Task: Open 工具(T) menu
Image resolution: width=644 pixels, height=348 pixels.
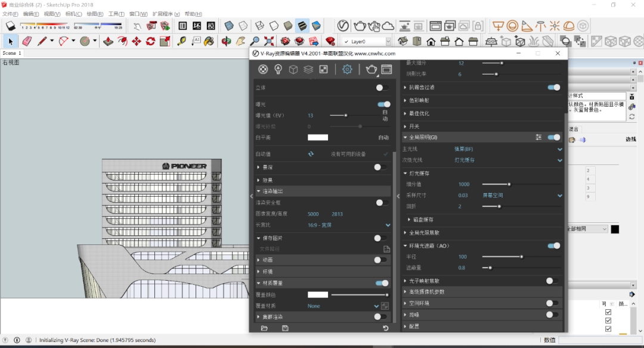Action: pyautogui.click(x=116, y=14)
